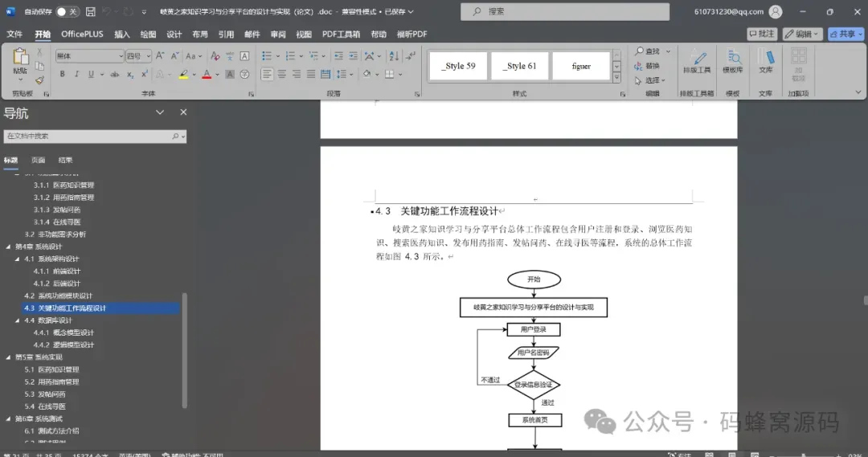Switch to the References (引用) tab
Screen dimensions: 868x457
click(226, 35)
